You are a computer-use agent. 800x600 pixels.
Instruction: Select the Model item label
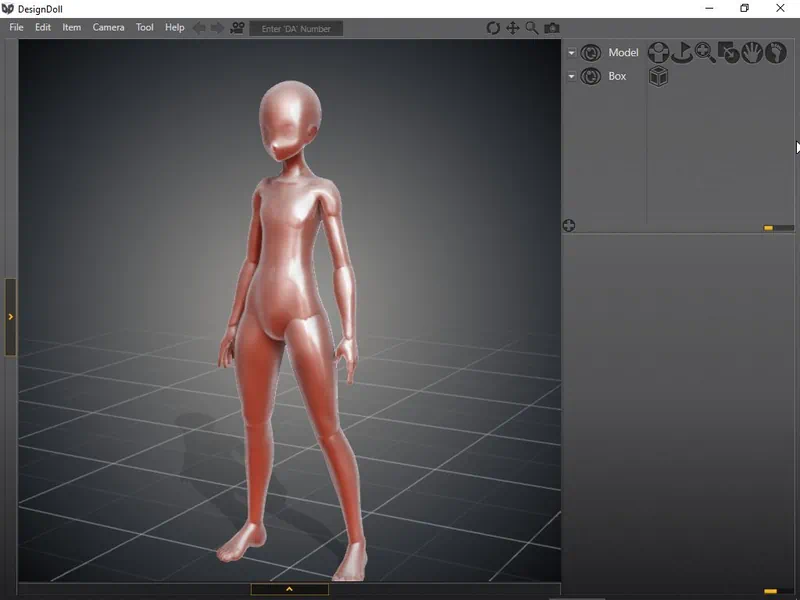(623, 53)
